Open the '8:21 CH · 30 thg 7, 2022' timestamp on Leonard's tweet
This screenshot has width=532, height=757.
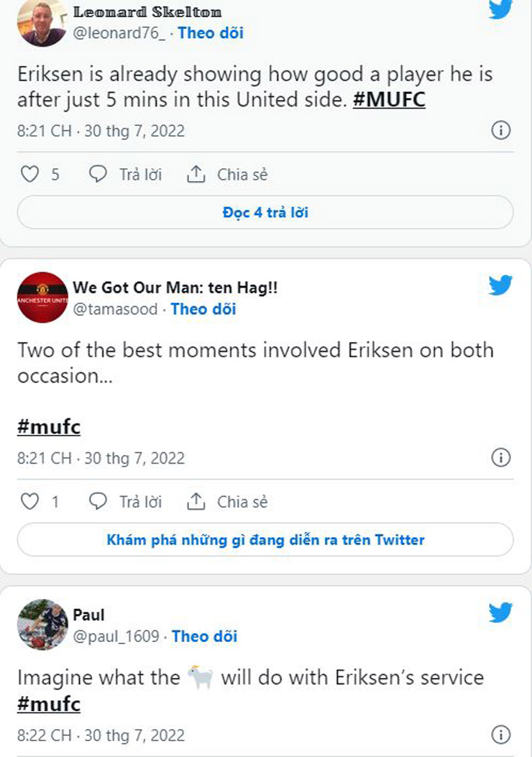(x=101, y=131)
